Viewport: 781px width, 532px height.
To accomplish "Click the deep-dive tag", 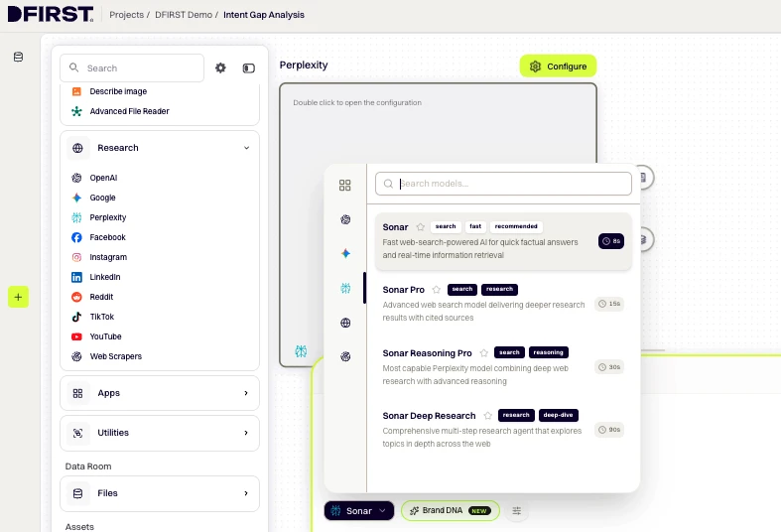I will (x=558, y=415).
